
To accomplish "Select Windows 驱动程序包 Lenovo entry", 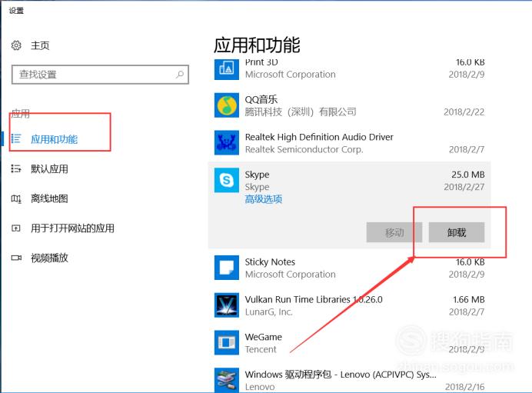I will point(341,375).
